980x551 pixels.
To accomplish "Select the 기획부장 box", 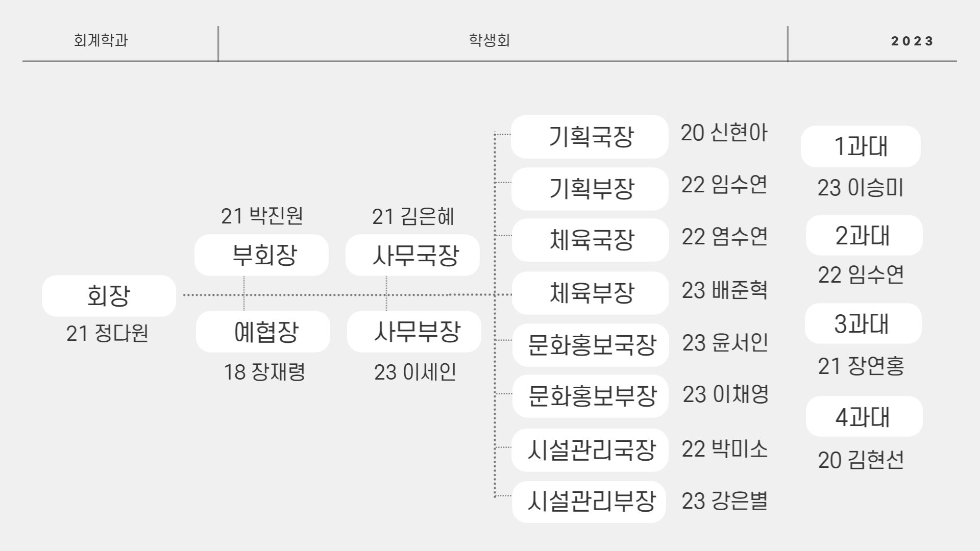I will coord(590,189).
